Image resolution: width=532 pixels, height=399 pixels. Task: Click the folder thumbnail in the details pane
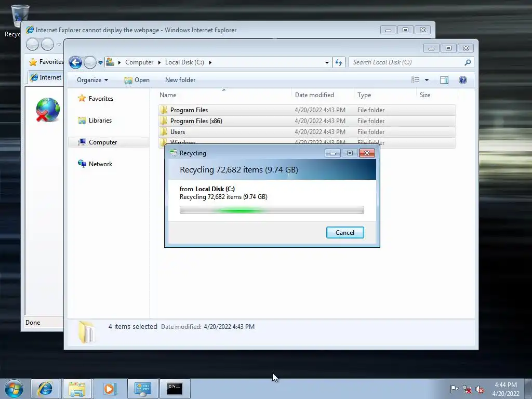tap(86, 332)
